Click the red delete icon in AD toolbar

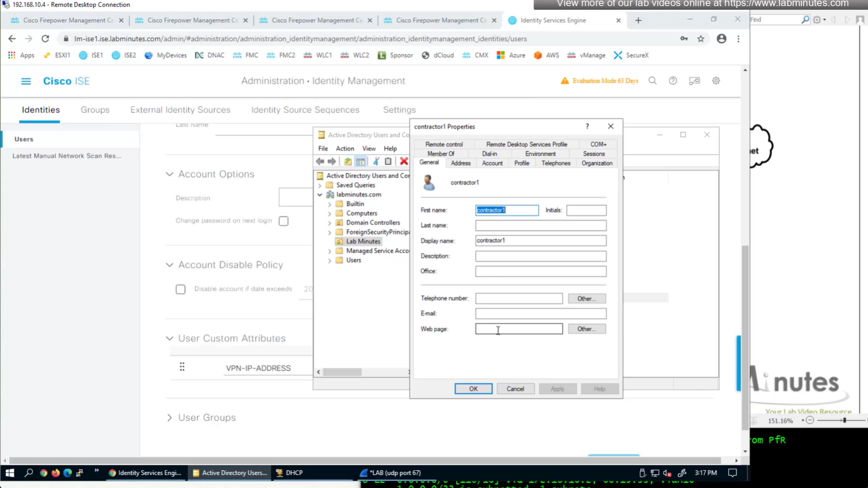[x=404, y=161]
